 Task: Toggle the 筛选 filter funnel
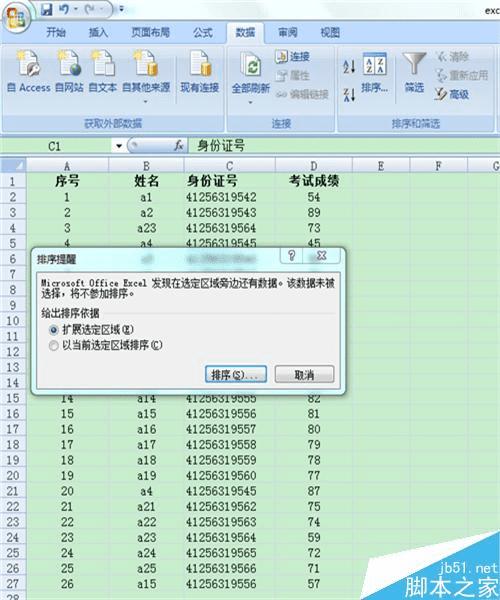pyautogui.click(x=414, y=73)
